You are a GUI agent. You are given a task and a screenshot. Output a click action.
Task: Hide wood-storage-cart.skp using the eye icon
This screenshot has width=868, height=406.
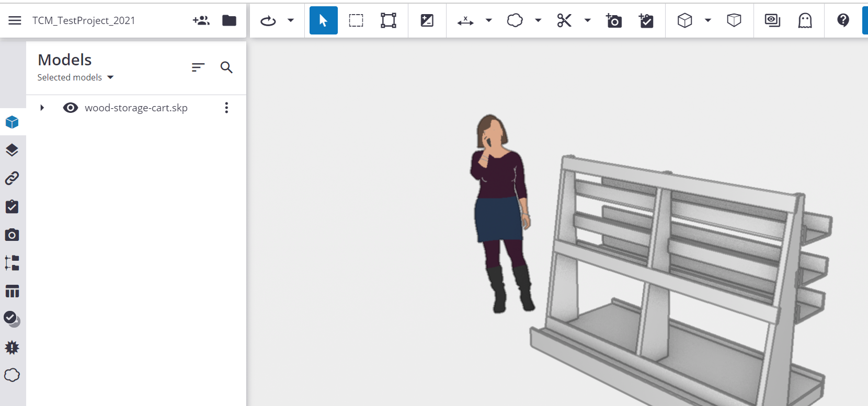(71, 108)
